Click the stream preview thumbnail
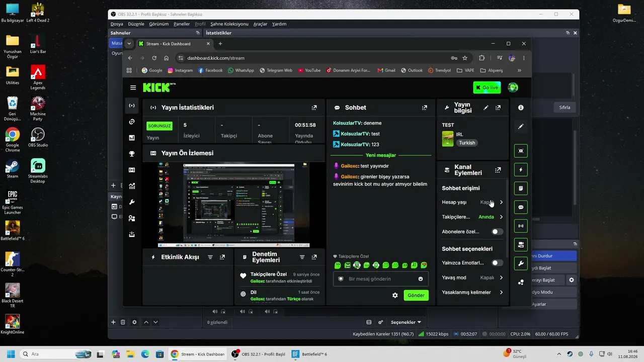The image size is (644, 362). pos(233,205)
